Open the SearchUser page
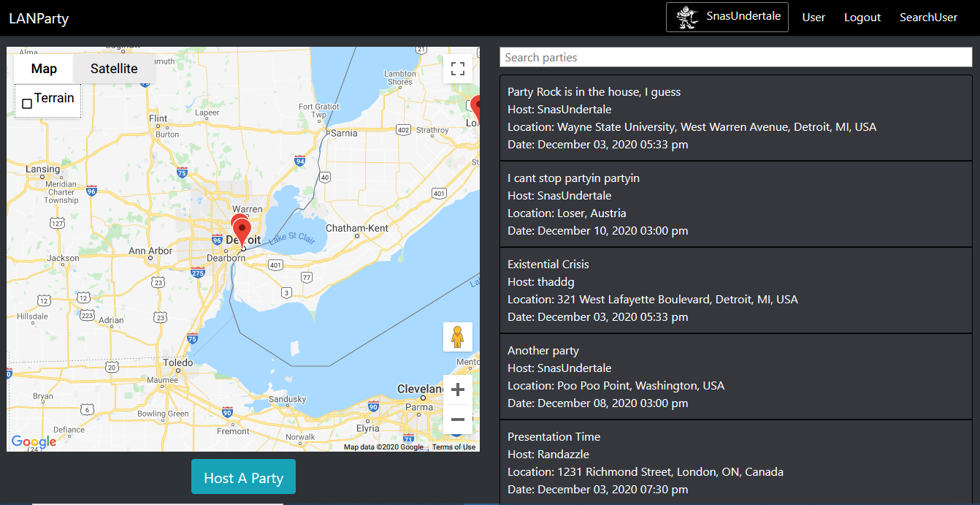This screenshot has height=505, width=980. click(928, 18)
